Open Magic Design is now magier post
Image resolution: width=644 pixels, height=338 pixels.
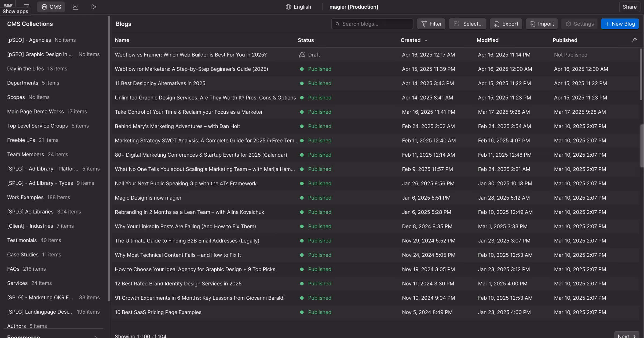point(148,198)
